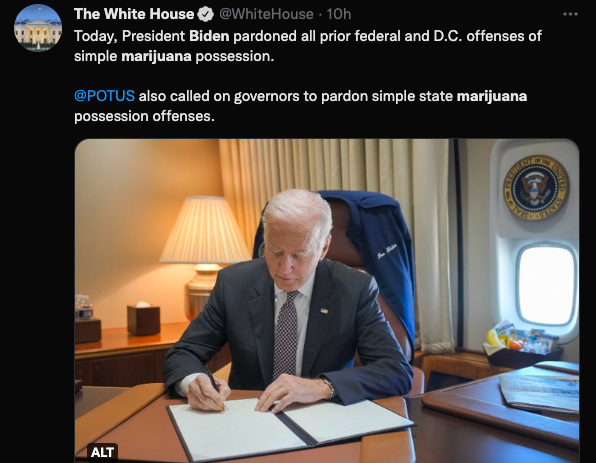Click the White House profile avatar
Screen dimensions: 596x463
38,28
